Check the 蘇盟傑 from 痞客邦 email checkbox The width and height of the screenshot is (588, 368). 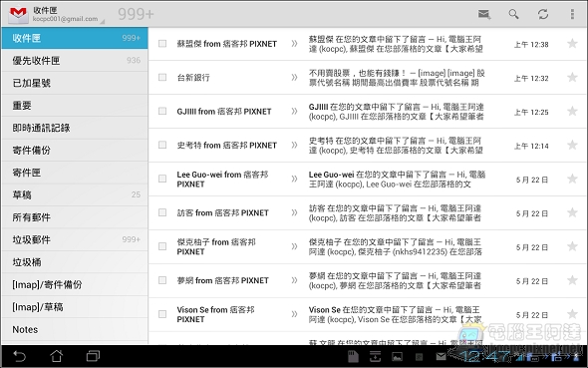162,44
